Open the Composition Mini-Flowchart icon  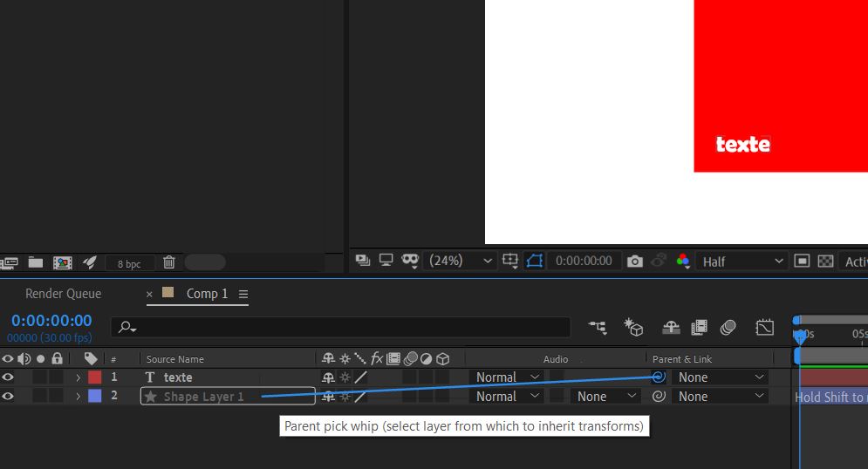click(x=598, y=328)
